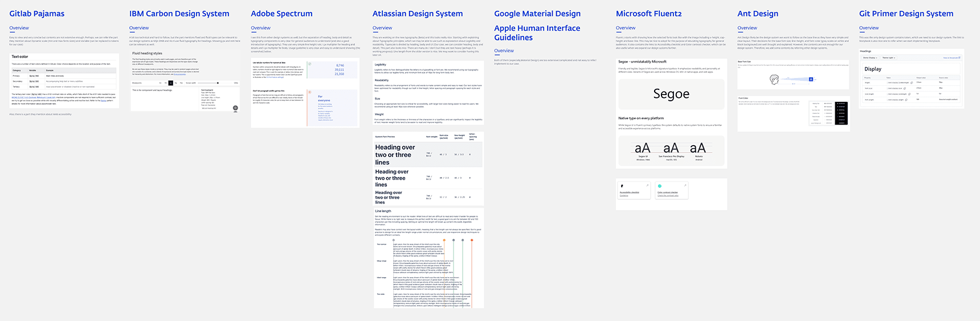Screen dimensions: 980x321
Task: Click the Display sample text in Primer
Action: (x=873, y=69)
